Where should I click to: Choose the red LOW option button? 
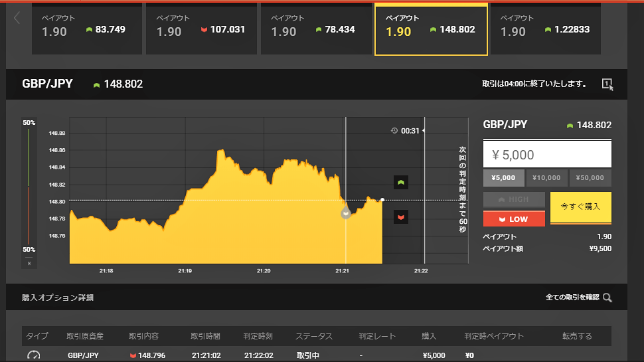[x=514, y=219]
